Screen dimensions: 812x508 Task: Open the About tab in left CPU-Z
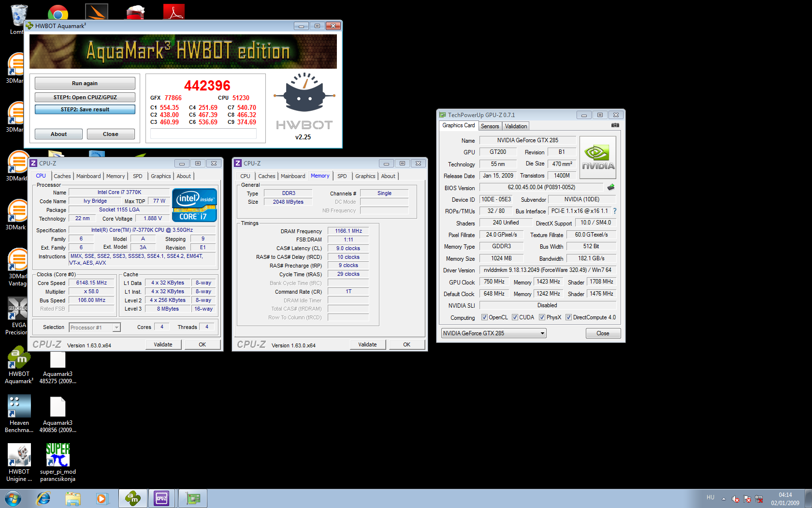coord(184,176)
